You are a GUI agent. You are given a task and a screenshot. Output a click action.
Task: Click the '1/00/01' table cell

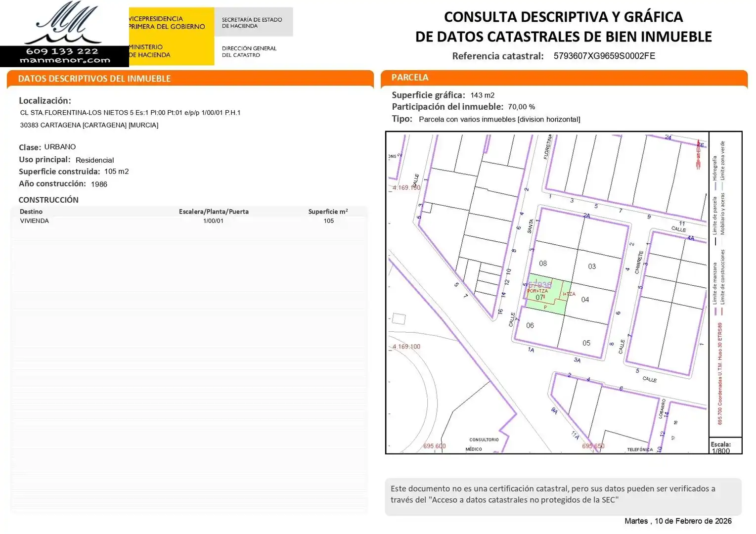213,221
